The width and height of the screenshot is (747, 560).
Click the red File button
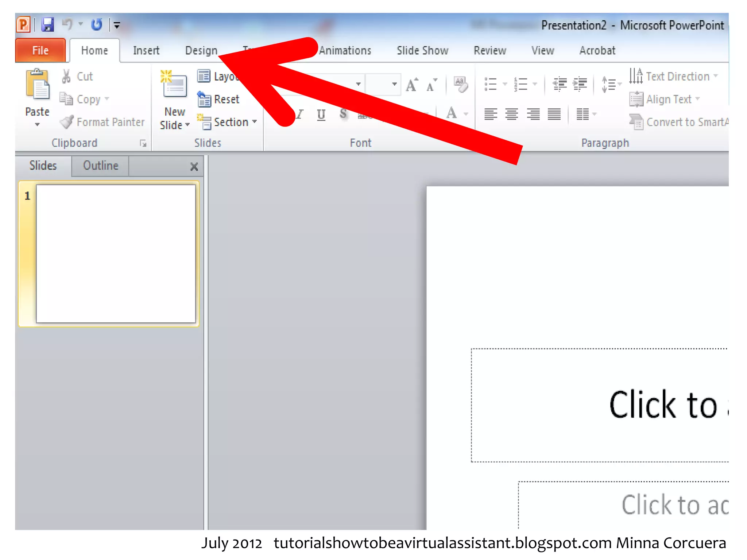click(x=40, y=51)
